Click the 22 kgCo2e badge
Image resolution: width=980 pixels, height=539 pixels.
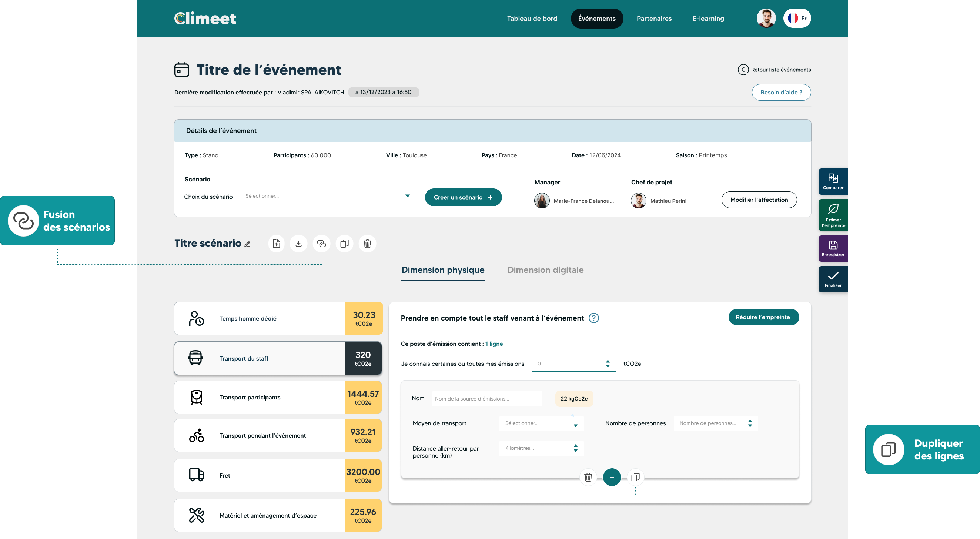[x=574, y=399]
